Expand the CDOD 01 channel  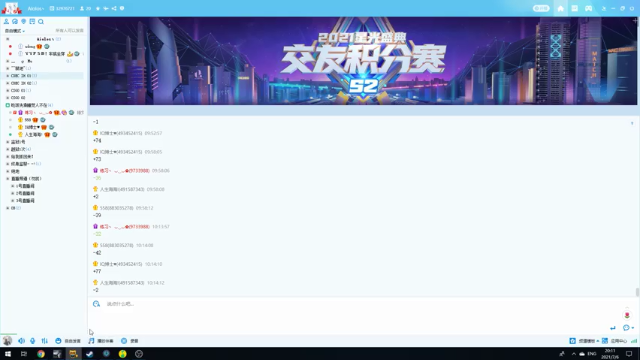click(x=7, y=91)
